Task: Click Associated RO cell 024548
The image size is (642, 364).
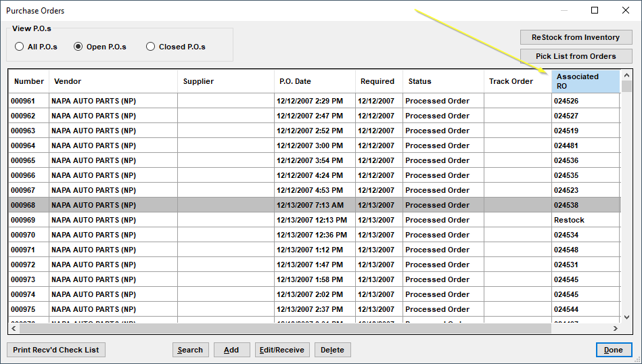Action: (585, 250)
